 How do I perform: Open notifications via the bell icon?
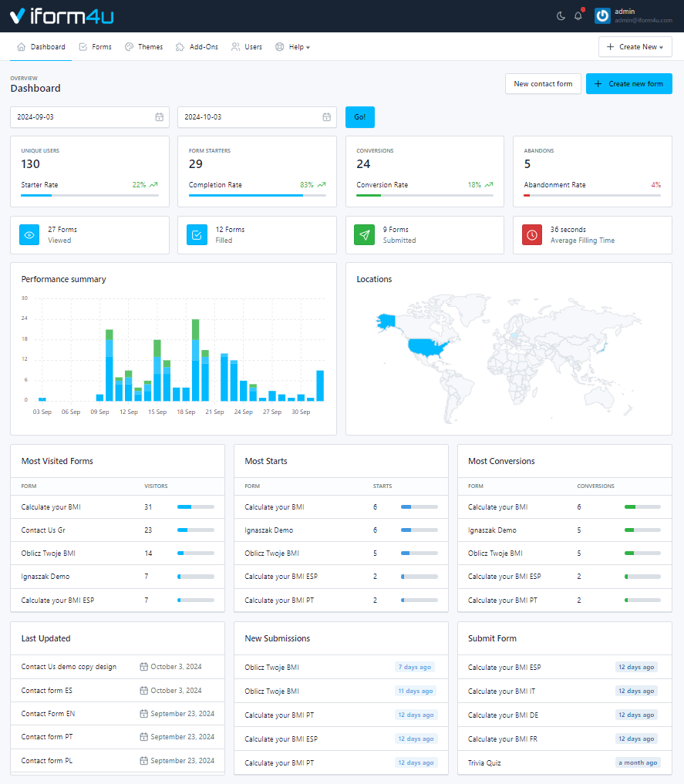pyautogui.click(x=578, y=15)
